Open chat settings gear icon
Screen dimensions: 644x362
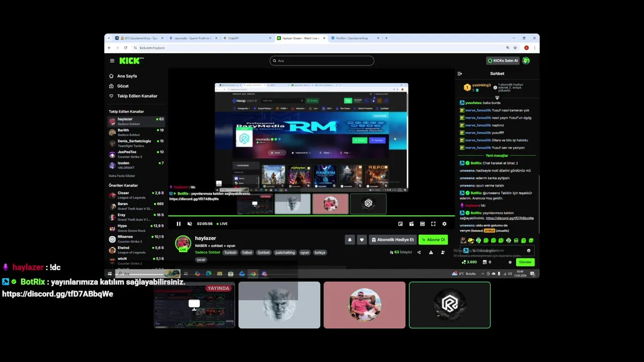[x=510, y=262]
